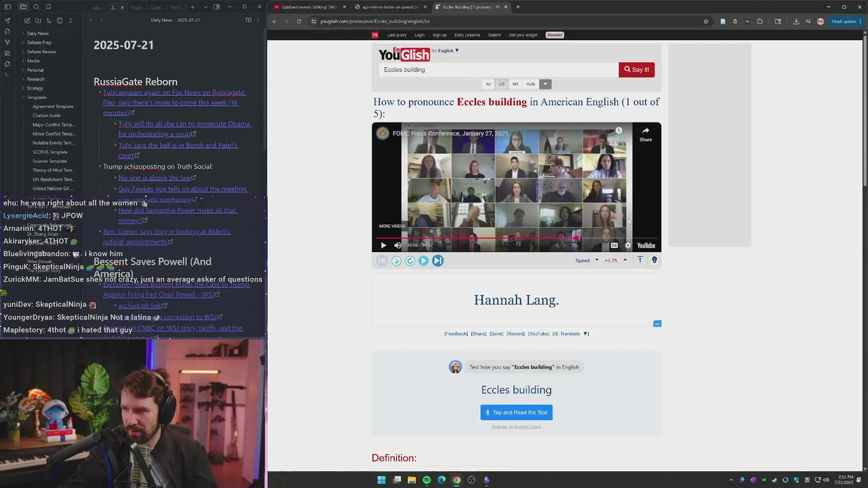Mute the YouTube video volume
Screen dimensions: 868x488
click(398, 245)
